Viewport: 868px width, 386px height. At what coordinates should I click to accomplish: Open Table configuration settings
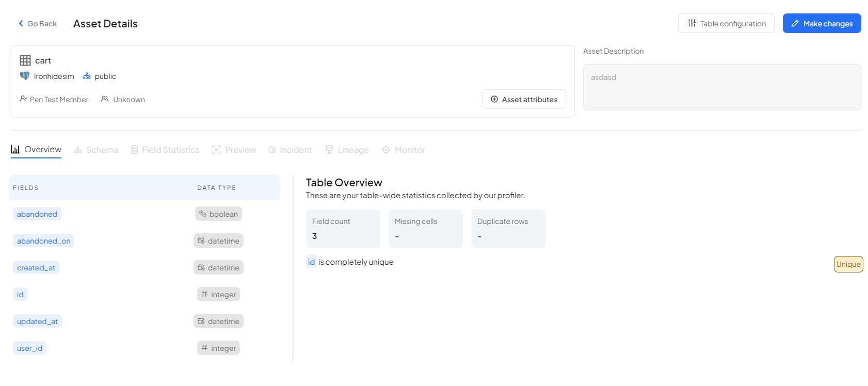click(726, 23)
